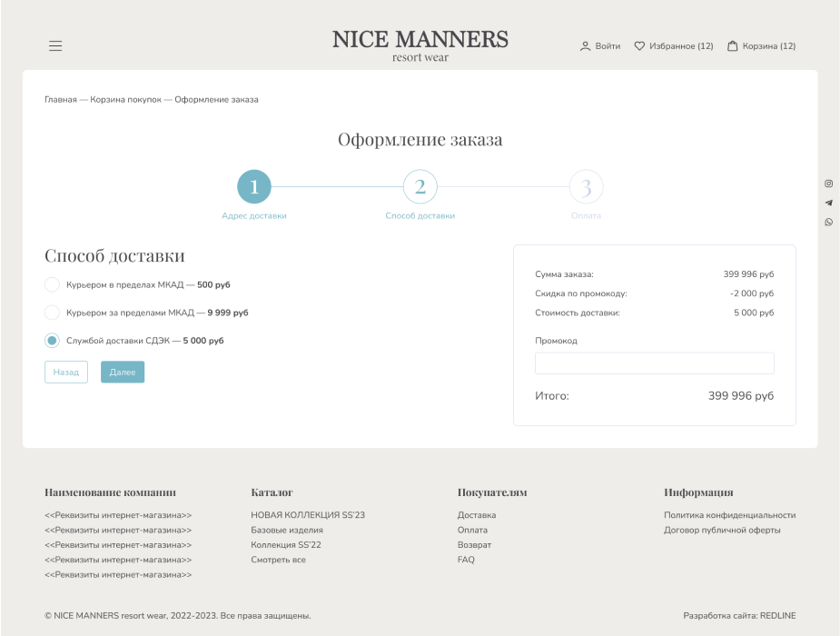Click the user account icon
Screen dimensions: 840x636
pyautogui.click(x=585, y=46)
